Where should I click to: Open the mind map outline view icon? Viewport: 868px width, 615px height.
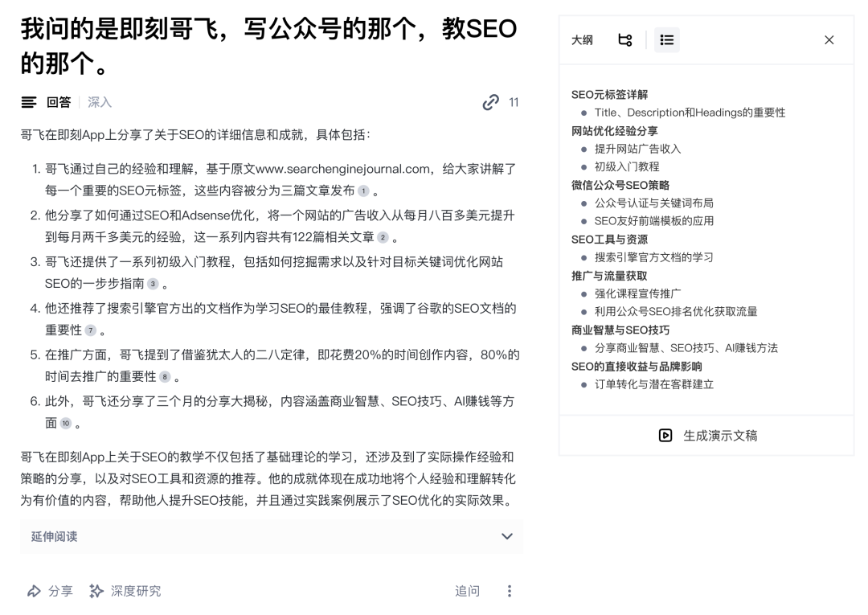[625, 40]
